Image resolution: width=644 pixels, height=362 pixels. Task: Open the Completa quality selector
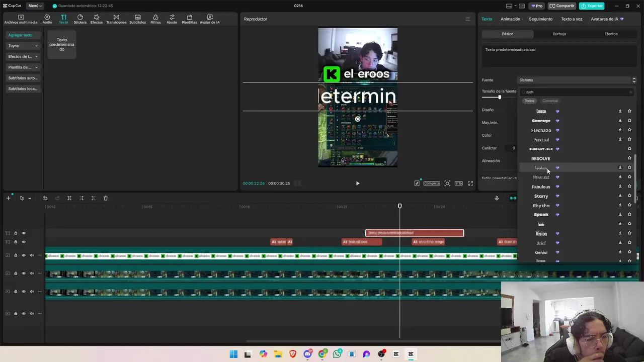(x=432, y=184)
